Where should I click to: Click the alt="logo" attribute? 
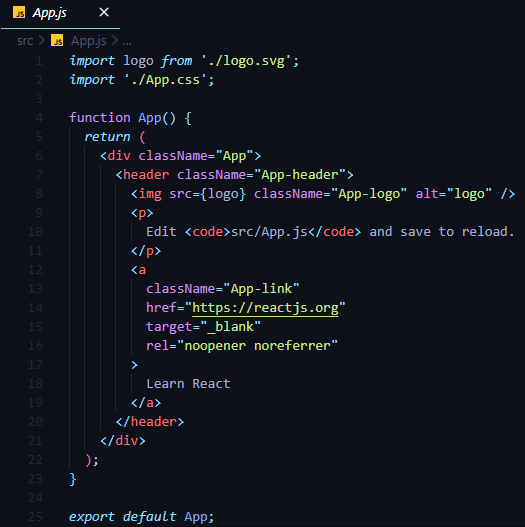point(454,194)
